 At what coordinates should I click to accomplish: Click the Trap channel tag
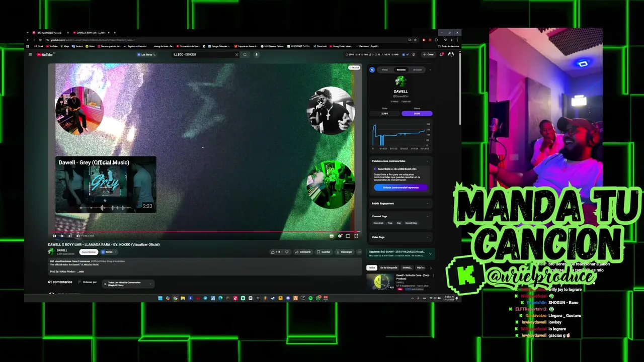(x=390, y=223)
